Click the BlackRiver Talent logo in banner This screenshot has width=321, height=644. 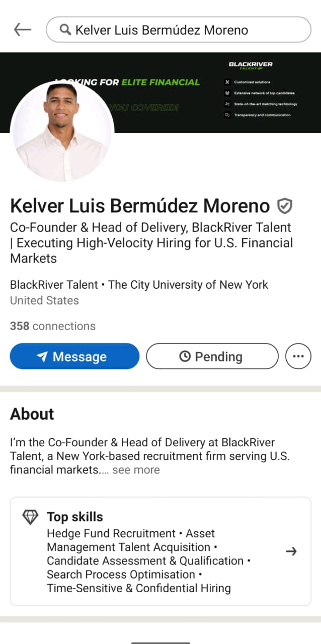pos(251,66)
